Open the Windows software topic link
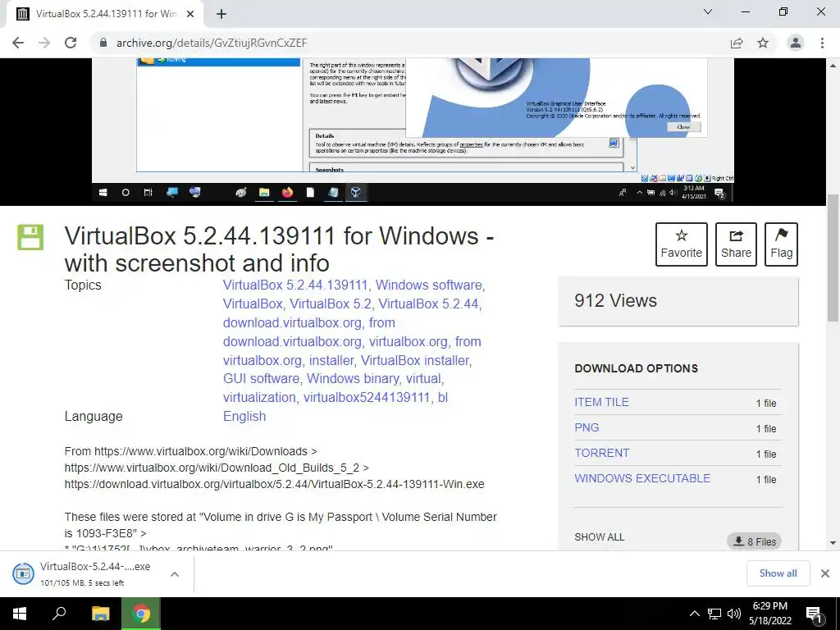 428,285
